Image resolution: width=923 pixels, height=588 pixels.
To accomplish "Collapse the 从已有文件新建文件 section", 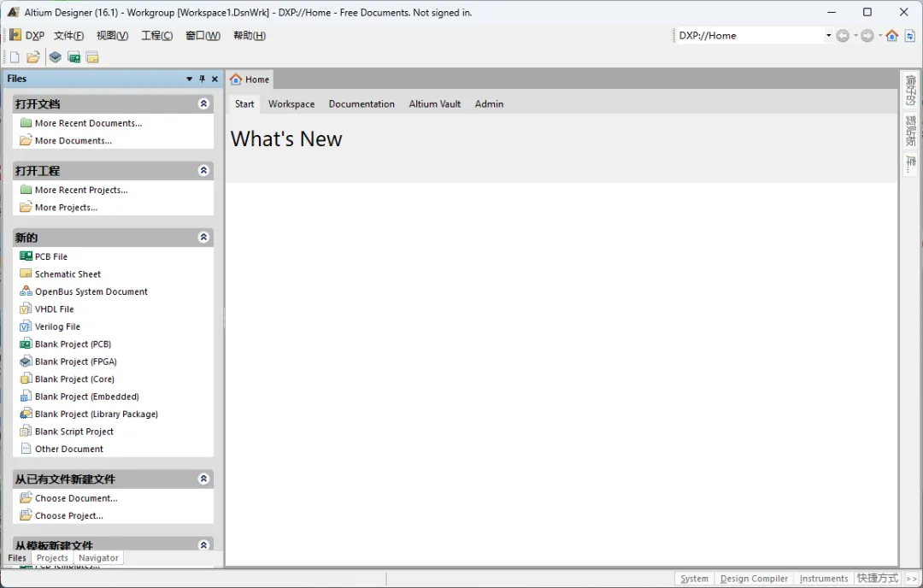I will click(x=203, y=479).
